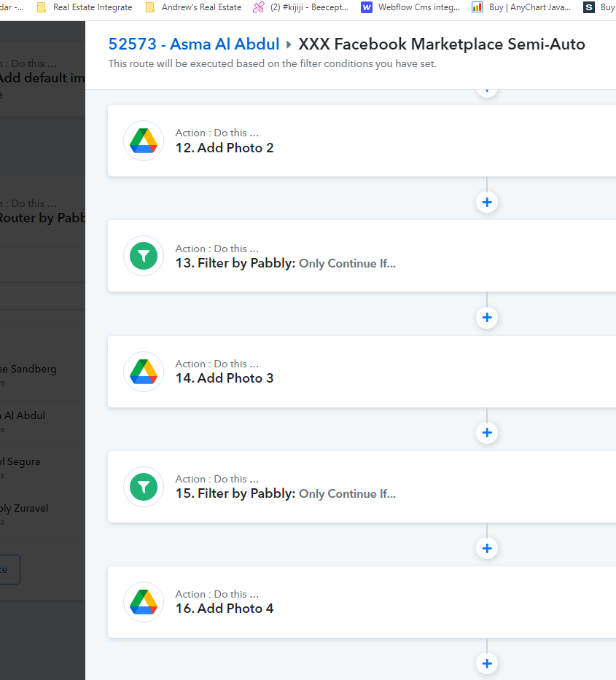Add a step after 14. Add Photo 3
The width and height of the screenshot is (616, 680).
[x=487, y=432]
